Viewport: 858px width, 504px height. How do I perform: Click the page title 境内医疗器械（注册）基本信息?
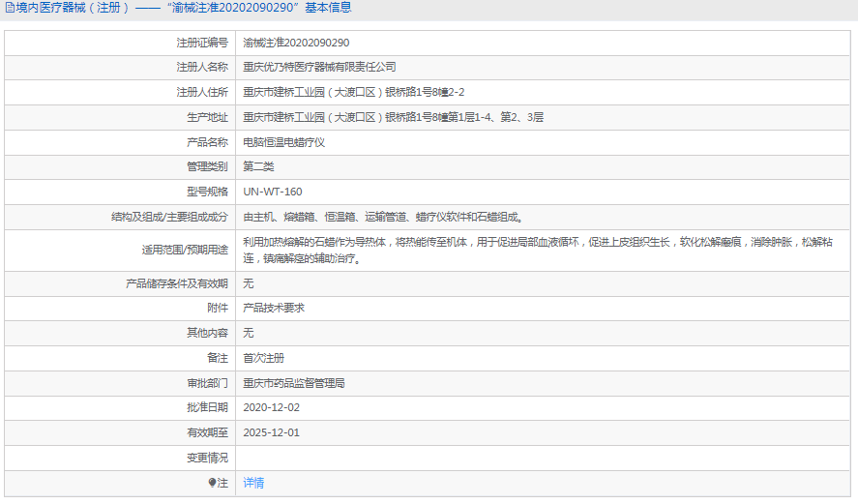pos(184,8)
